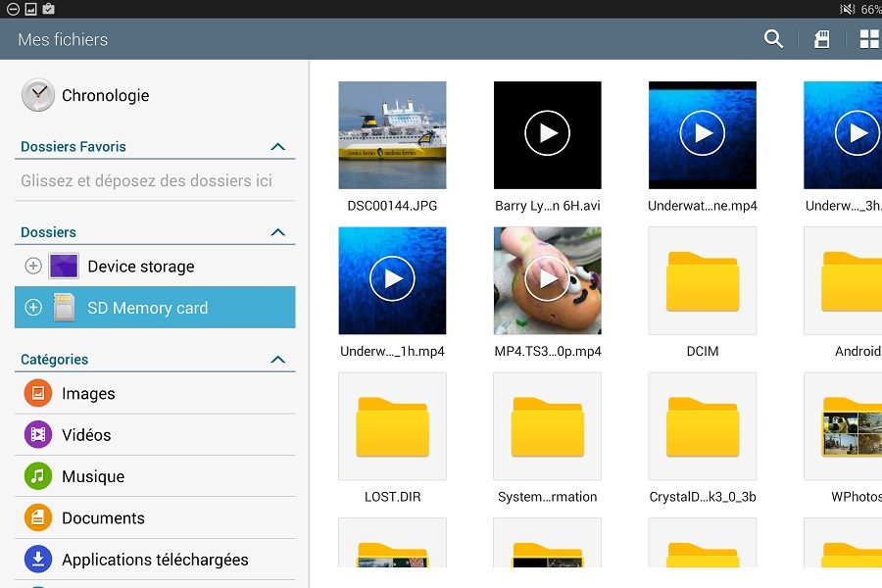This screenshot has height=588, width=882.
Task: Click the Catégories section heading
Action: tap(55, 360)
